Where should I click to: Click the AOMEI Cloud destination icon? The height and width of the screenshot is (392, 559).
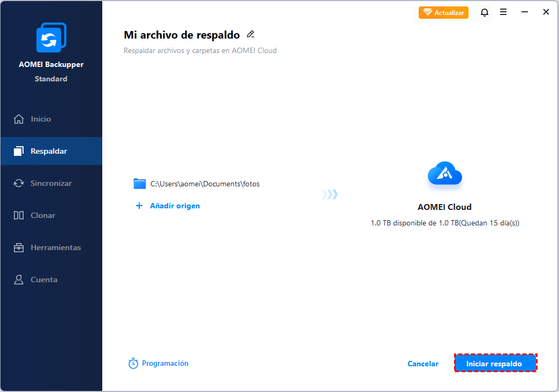click(444, 174)
